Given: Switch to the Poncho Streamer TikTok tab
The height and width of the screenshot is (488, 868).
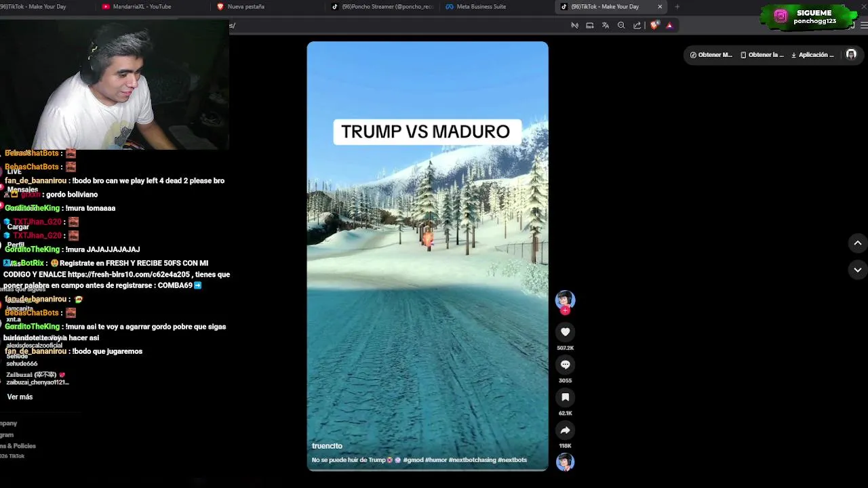Looking at the screenshot, I should [383, 7].
